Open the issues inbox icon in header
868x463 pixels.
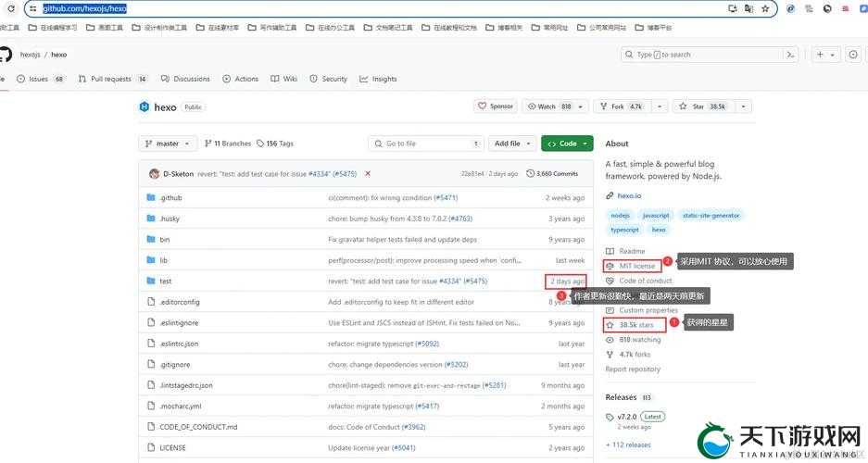tap(853, 55)
